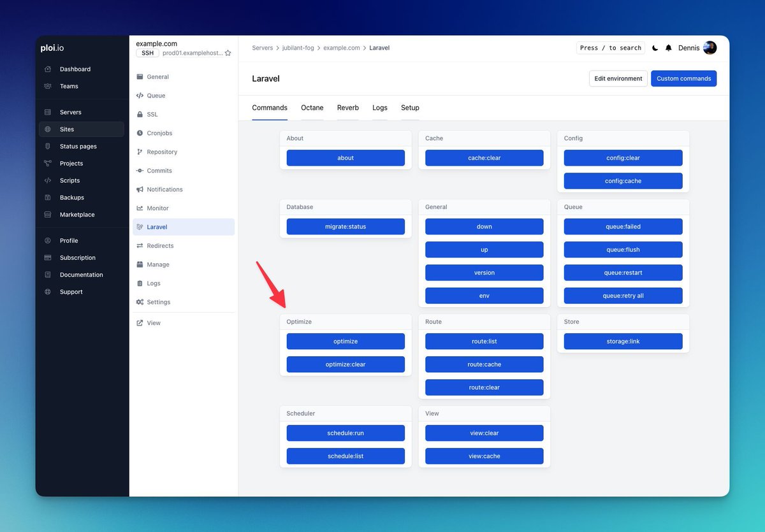
Task: Click the Scripts code icon
Action: (x=48, y=181)
